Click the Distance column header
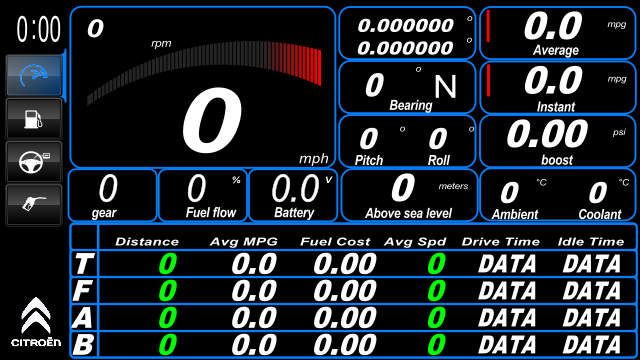This screenshot has height=360, width=640. point(147,242)
